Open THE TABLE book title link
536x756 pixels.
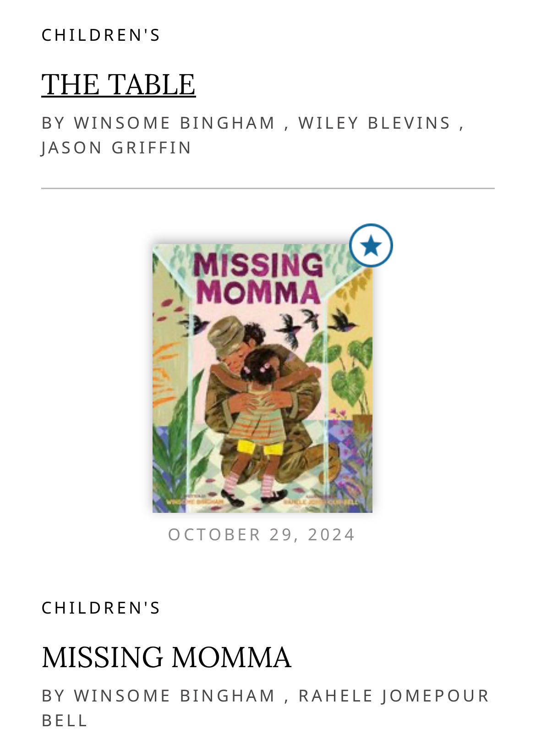119,85
